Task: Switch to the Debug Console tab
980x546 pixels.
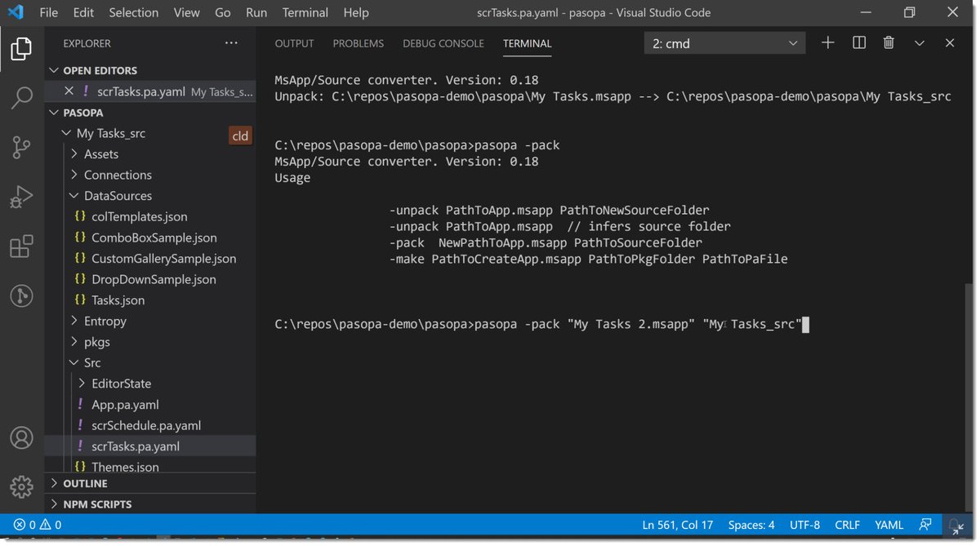Action: tap(443, 43)
